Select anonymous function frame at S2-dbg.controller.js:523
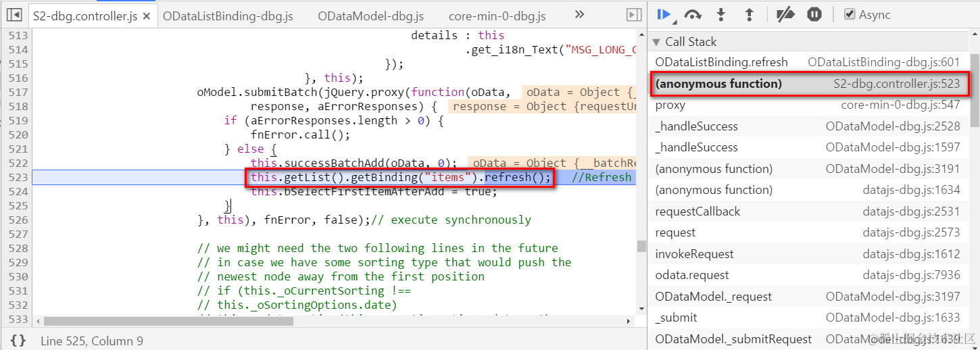980x350 pixels. (810, 84)
